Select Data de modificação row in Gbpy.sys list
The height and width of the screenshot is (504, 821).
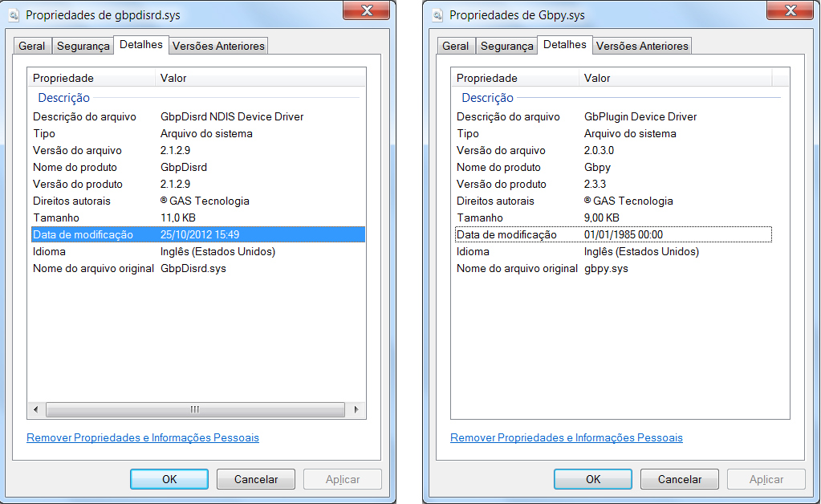[612, 234]
